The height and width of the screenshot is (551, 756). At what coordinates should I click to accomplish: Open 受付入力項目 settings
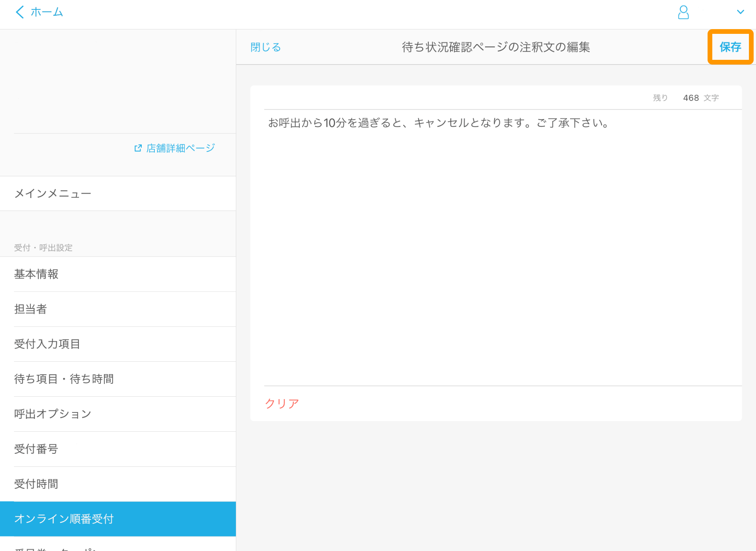(47, 344)
